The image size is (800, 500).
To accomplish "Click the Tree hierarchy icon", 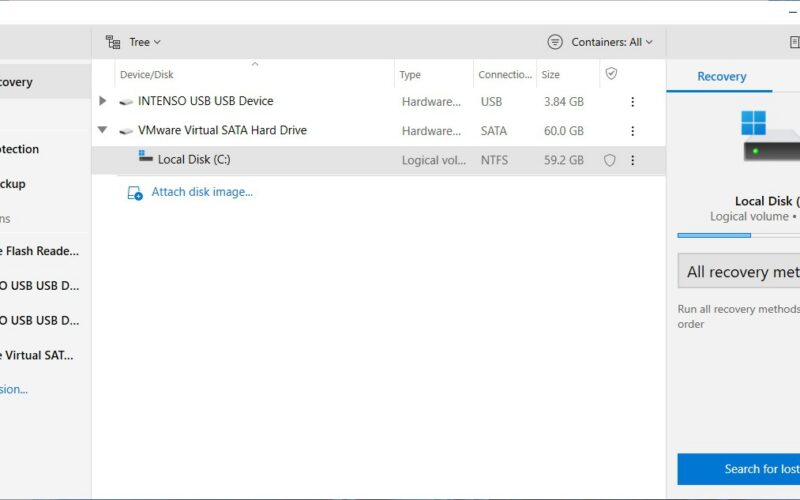I will click(x=113, y=42).
